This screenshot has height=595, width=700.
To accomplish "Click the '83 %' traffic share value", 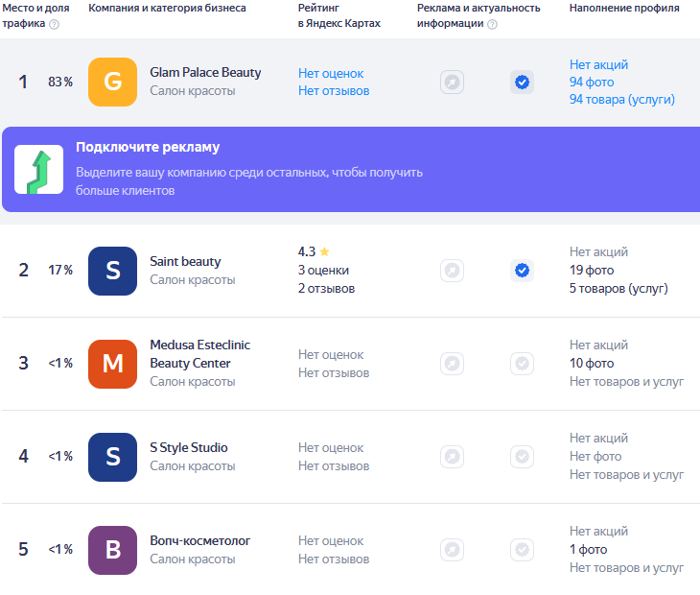I will point(60,82).
